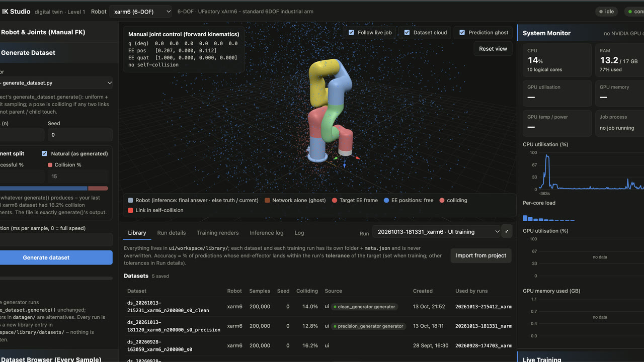Screen dimensions: 644x362
Task: Click the Target EE frame legend dot
Action: [x=335, y=200]
